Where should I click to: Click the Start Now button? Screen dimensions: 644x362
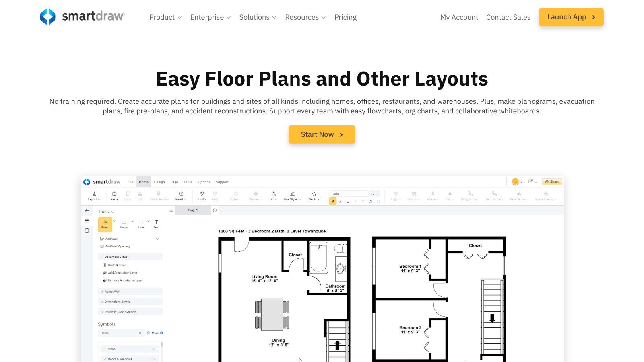tap(322, 134)
